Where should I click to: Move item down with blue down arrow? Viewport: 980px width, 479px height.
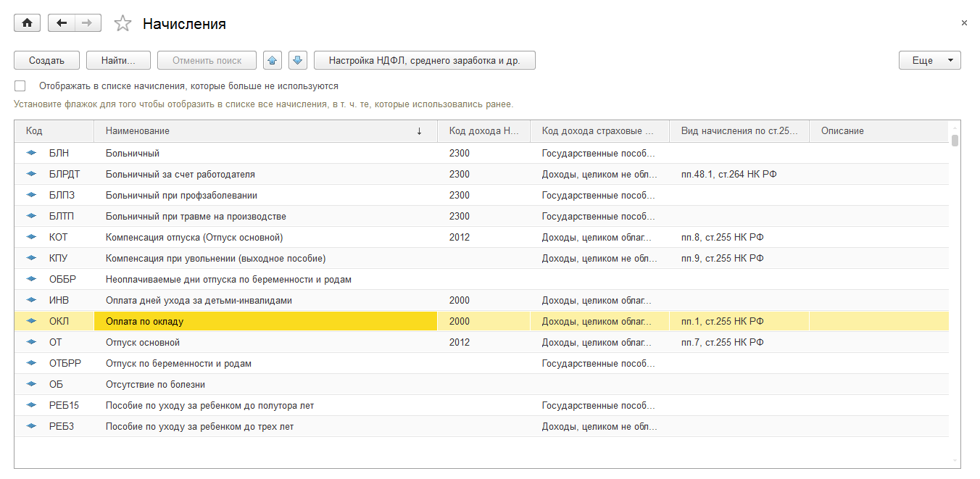[x=298, y=61]
